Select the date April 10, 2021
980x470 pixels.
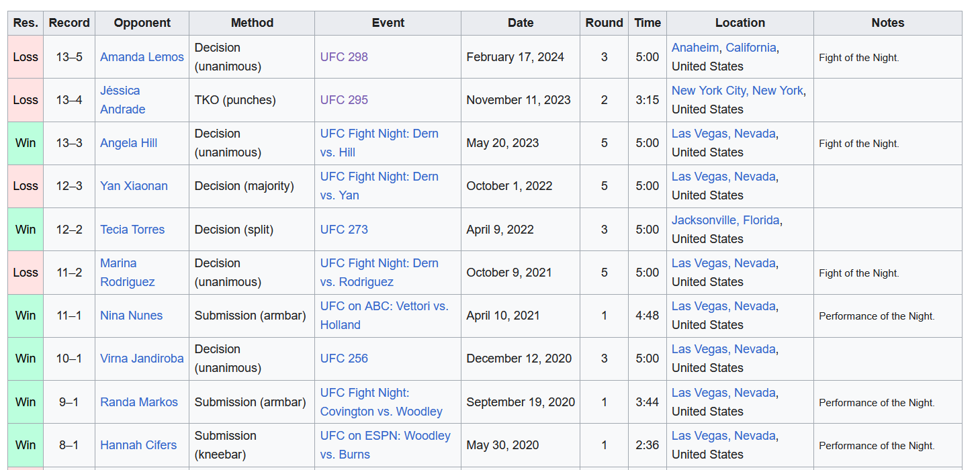click(x=503, y=316)
